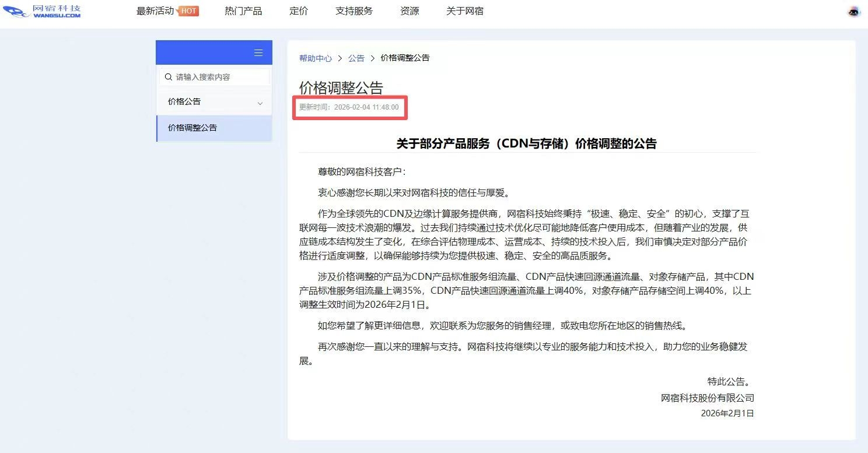
Task: Open 热门产品 menu
Action: pos(243,11)
